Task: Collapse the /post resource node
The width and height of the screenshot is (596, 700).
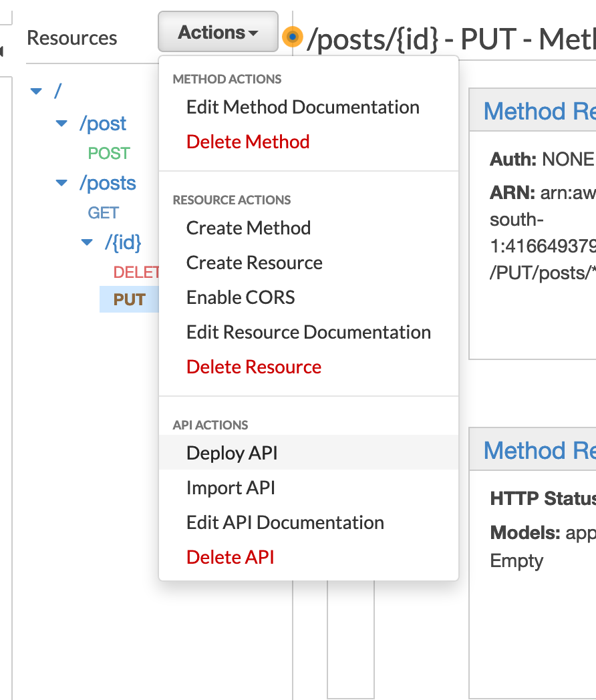Action: point(61,124)
